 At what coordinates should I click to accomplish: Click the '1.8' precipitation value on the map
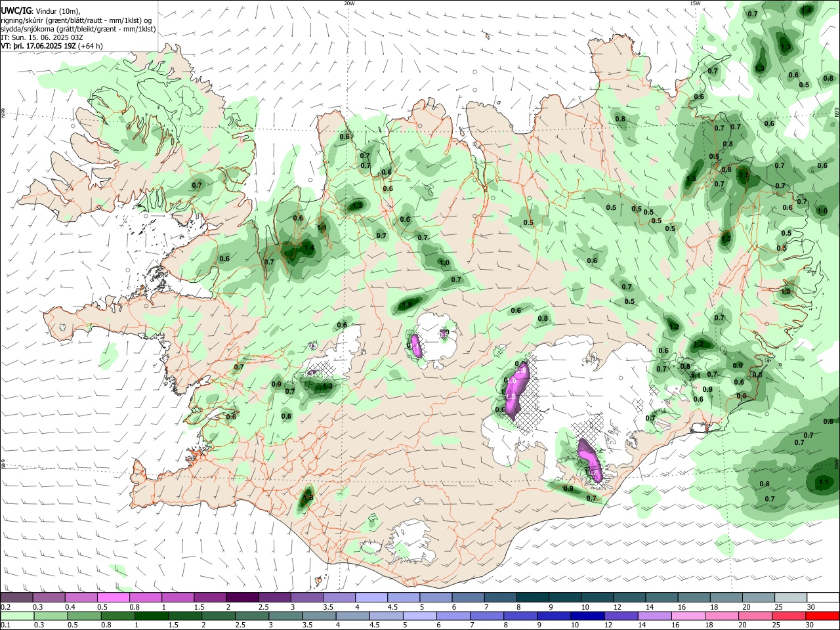pyautogui.click(x=308, y=498)
